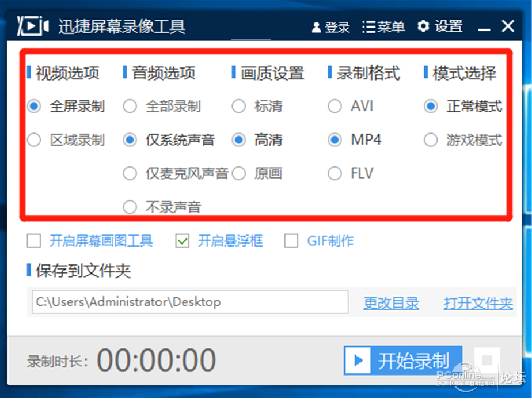The height and width of the screenshot is (398, 532).
Task: Choose AVI recording format
Action: point(351,106)
